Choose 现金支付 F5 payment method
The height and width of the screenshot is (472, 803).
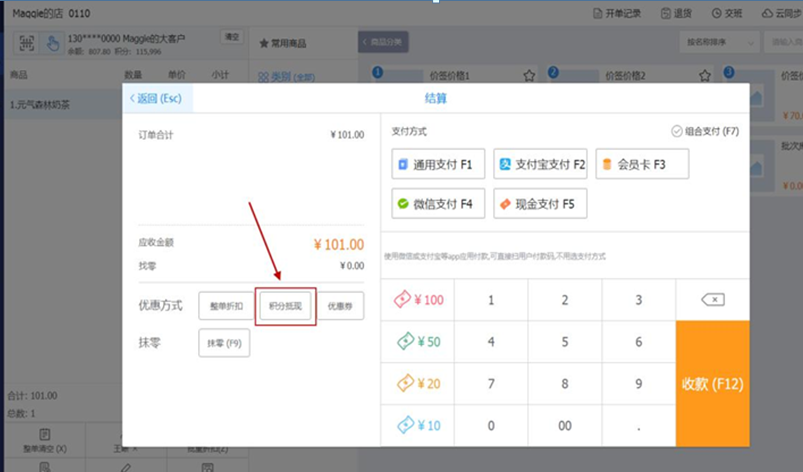(541, 203)
